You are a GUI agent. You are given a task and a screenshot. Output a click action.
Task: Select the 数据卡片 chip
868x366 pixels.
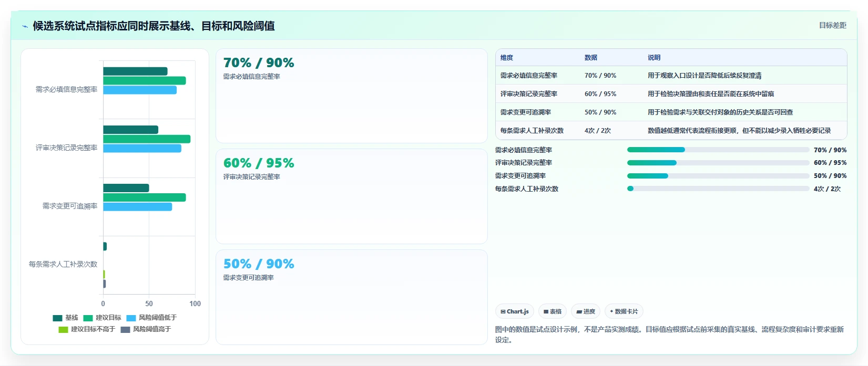624,311
